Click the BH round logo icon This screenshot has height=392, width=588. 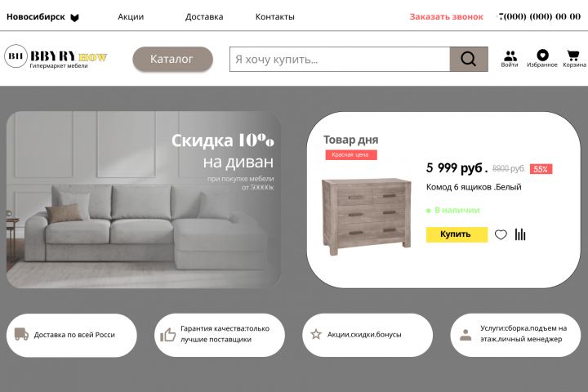click(16, 56)
